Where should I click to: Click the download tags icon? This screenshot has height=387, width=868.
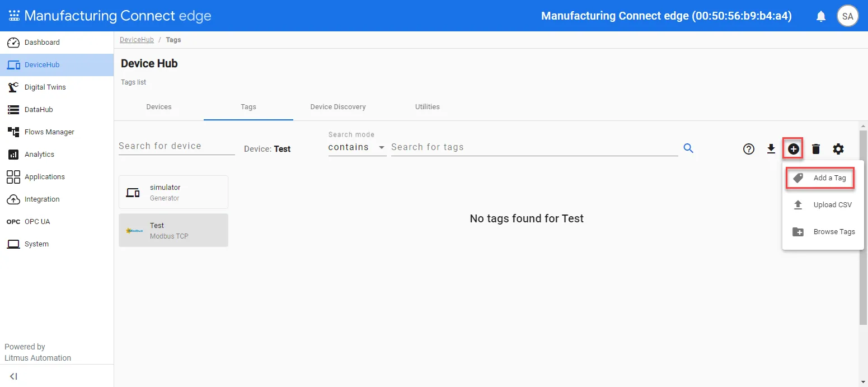771,149
